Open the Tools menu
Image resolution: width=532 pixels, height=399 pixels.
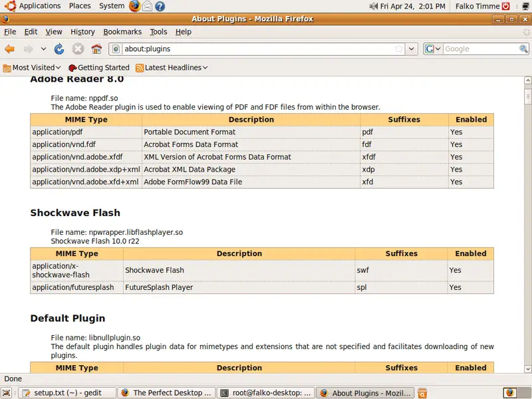click(158, 32)
